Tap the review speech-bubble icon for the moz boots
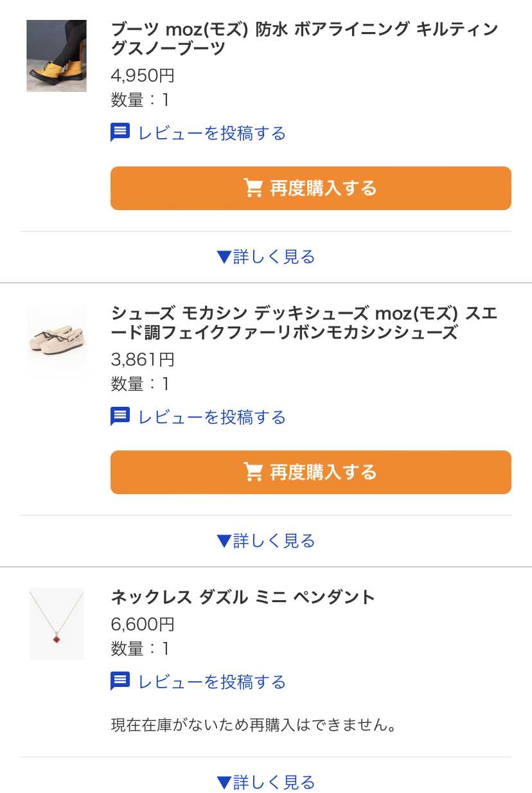532x793 pixels. [120, 133]
